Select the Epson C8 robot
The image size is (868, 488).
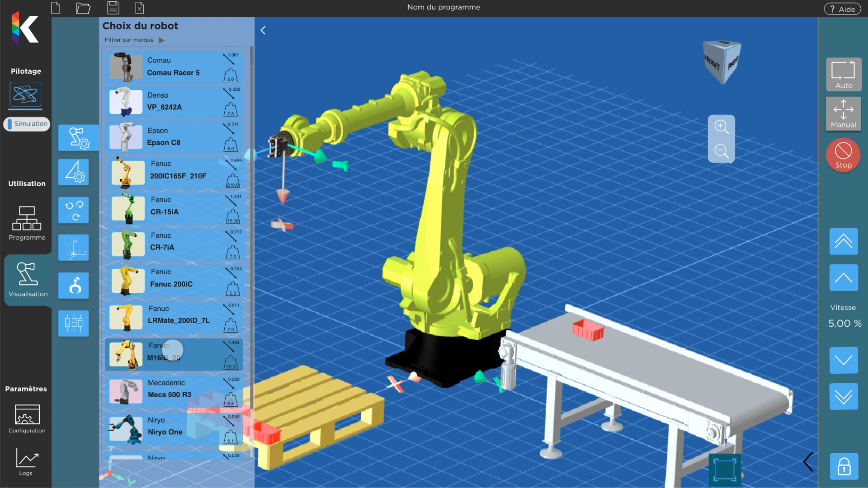coord(174,136)
